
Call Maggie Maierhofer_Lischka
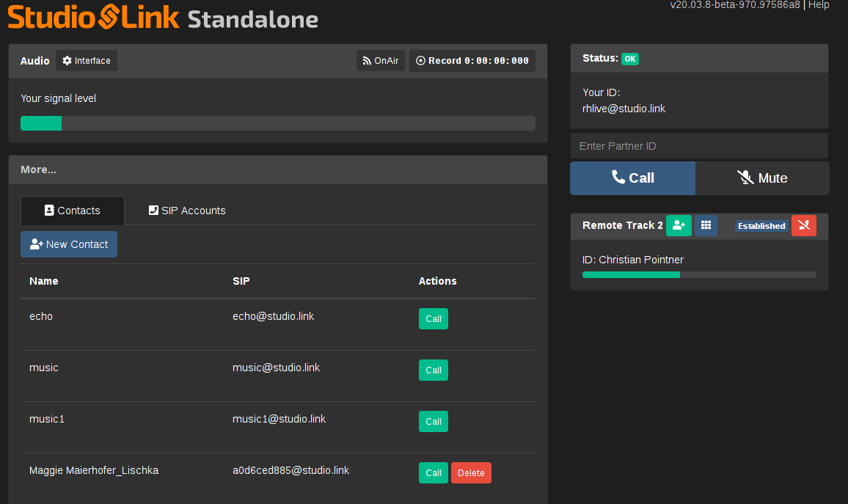tap(434, 473)
